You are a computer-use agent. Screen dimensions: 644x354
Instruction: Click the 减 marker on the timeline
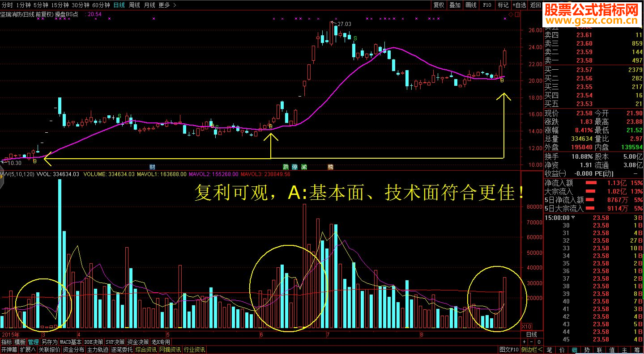coord(304,167)
